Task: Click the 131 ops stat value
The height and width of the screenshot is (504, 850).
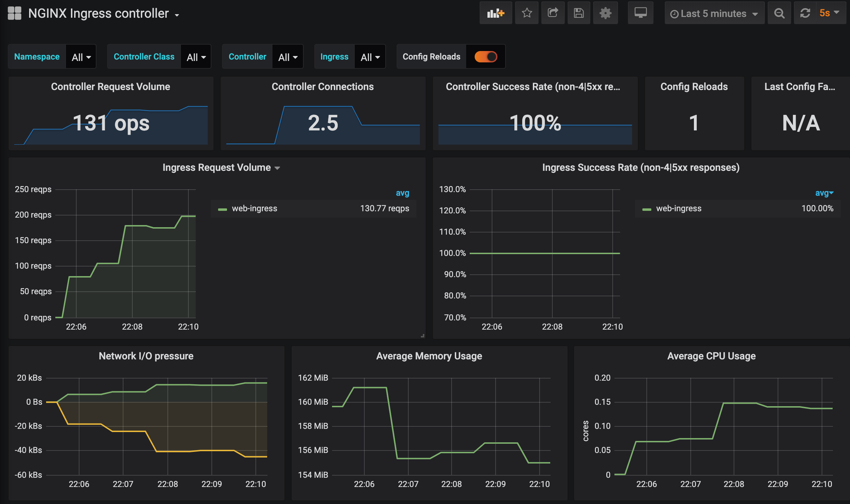Action: 111,123
